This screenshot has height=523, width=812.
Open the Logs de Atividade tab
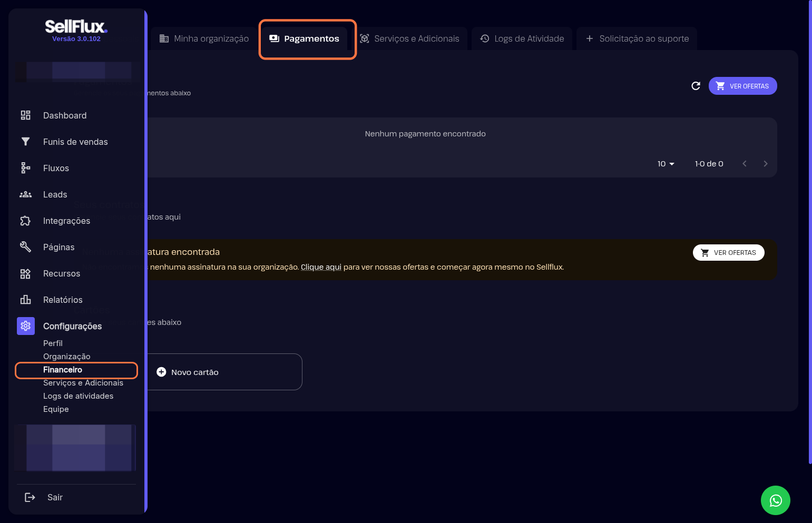(522, 38)
